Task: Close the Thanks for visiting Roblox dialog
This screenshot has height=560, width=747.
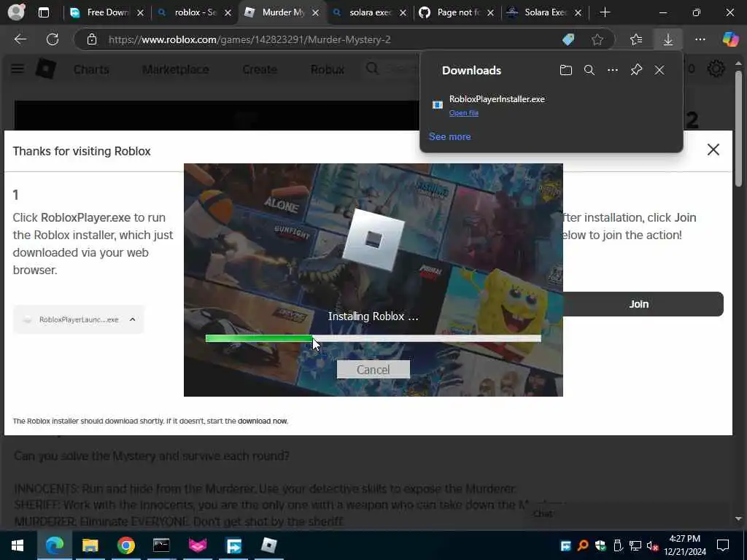Action: 713,149
